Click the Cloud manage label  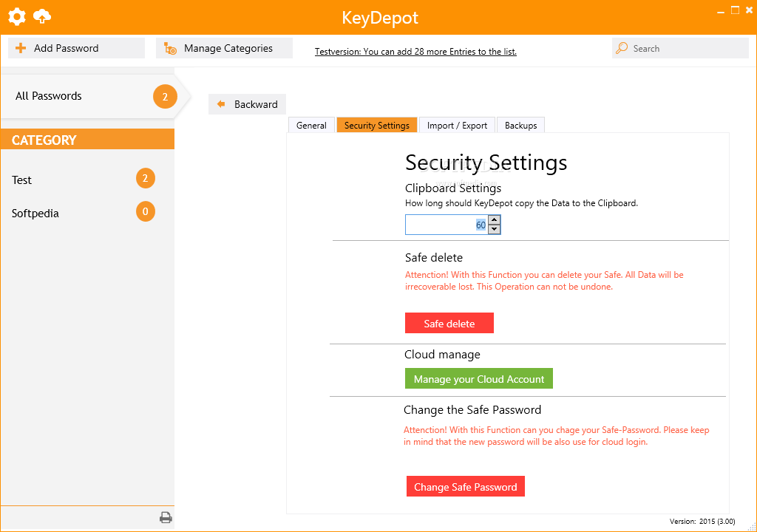[x=442, y=355]
